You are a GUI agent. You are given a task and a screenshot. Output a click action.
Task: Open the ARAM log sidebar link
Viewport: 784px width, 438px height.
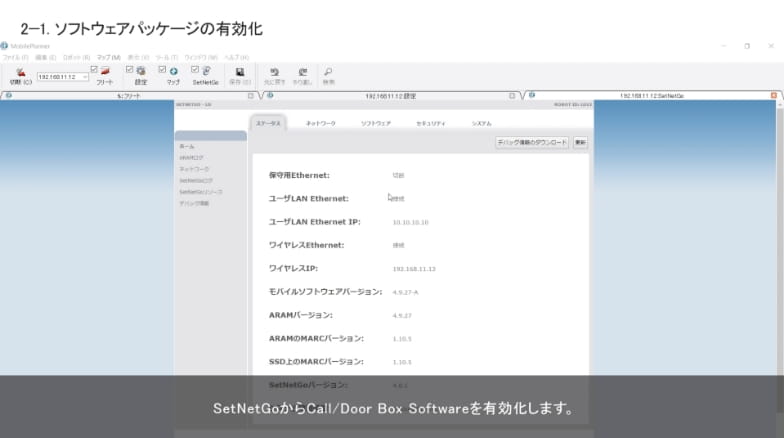(x=191, y=158)
